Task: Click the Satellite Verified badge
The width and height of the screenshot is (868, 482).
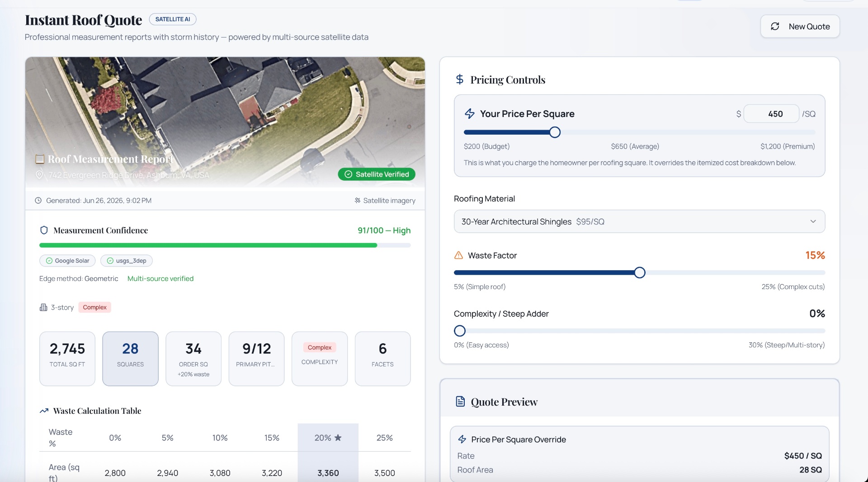Action: [x=377, y=174]
